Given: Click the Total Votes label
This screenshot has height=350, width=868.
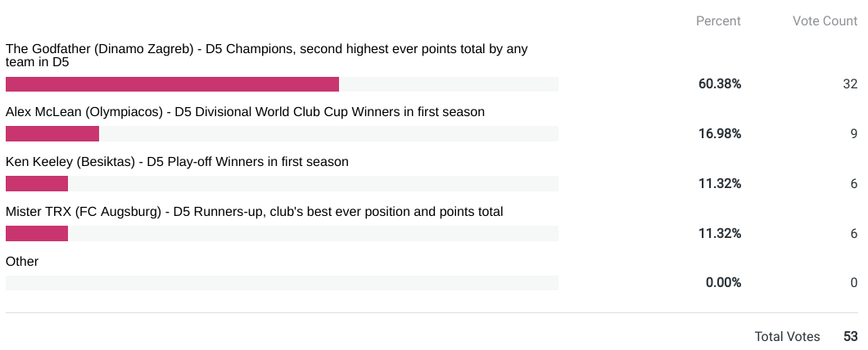Looking at the screenshot, I should [787, 337].
